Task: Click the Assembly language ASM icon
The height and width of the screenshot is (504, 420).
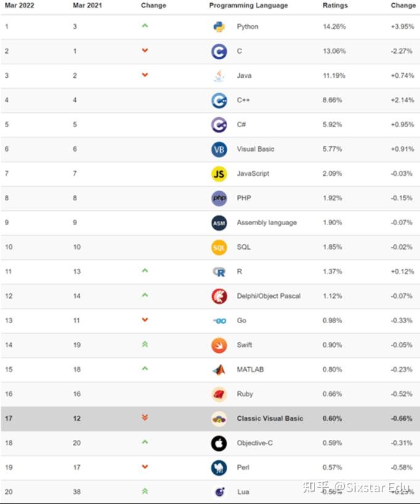Action: click(219, 223)
